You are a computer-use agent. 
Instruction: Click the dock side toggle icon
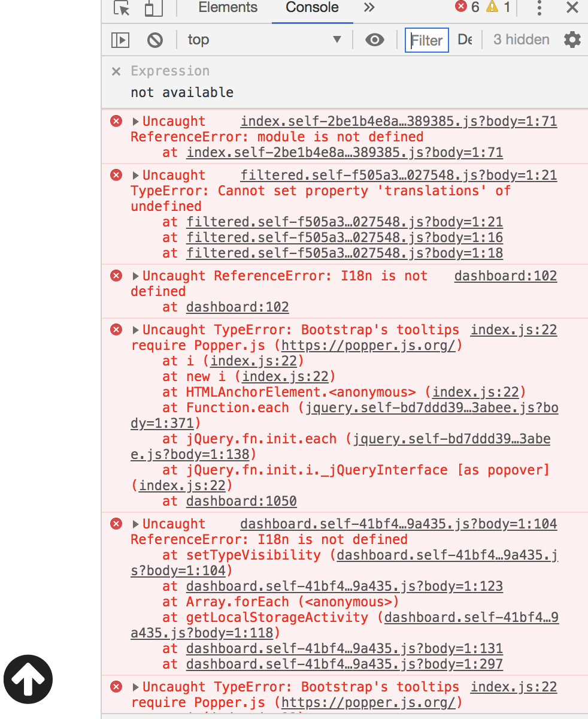[x=120, y=40]
